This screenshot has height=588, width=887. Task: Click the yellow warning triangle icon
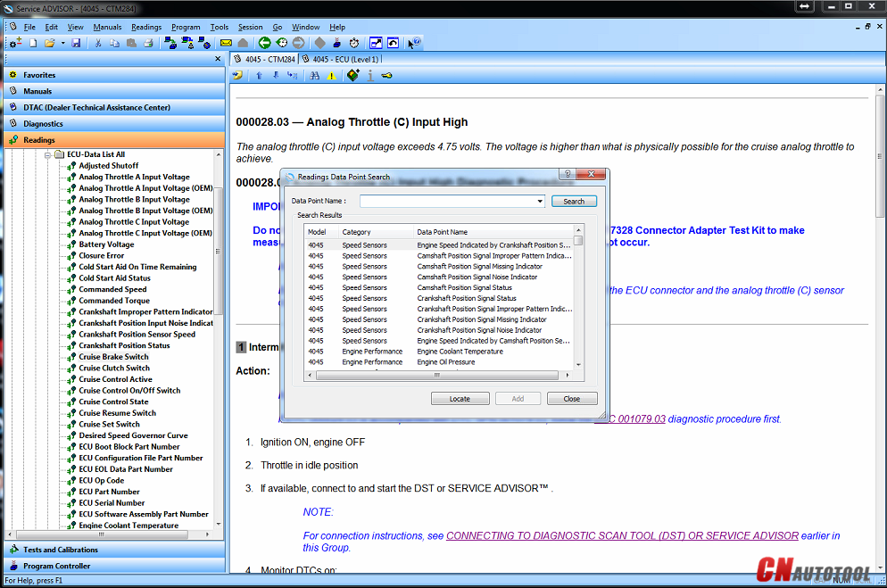pyautogui.click(x=331, y=76)
